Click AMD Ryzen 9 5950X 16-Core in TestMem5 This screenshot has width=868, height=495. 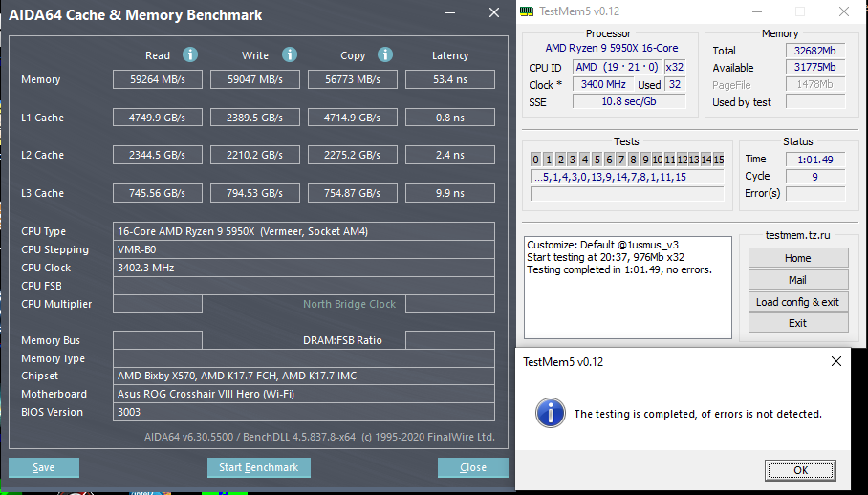tap(612, 48)
